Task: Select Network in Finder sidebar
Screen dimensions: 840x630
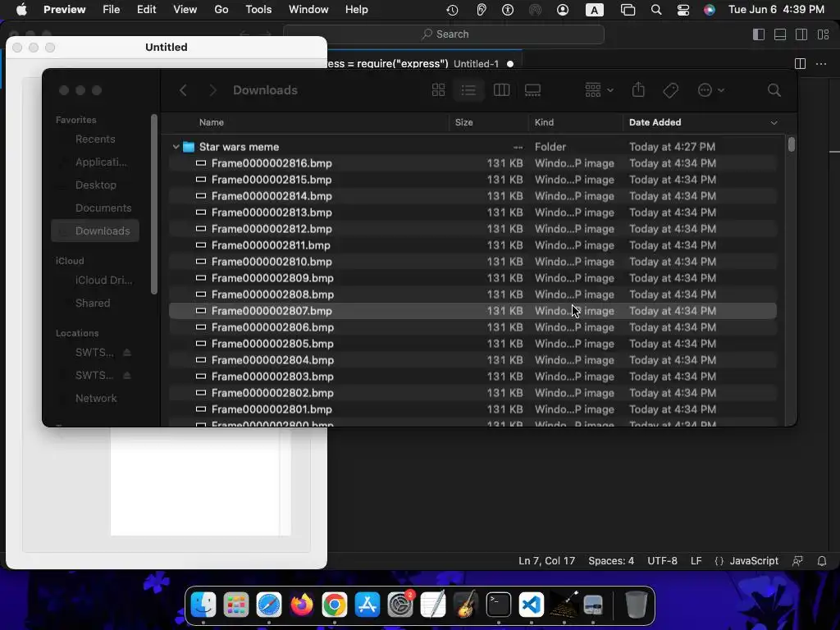Action: [x=96, y=398]
